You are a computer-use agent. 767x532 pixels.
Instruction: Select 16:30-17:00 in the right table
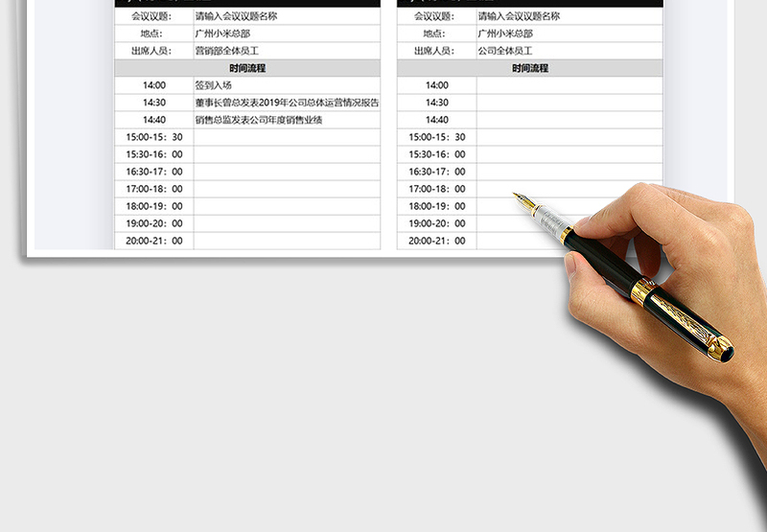[x=437, y=172]
